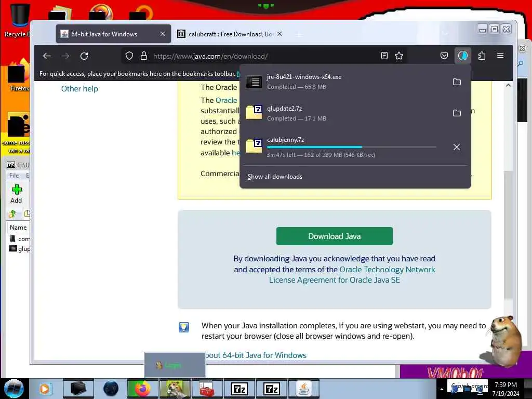Switch to second 7-Zip taskbar window
This screenshot has height=399, width=532.
pos(271,389)
